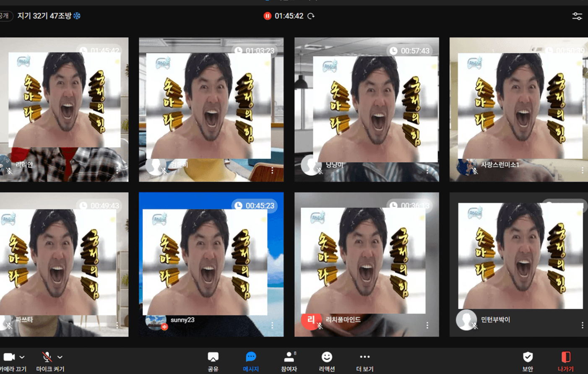Open the 더 보기 more menu

(364, 358)
